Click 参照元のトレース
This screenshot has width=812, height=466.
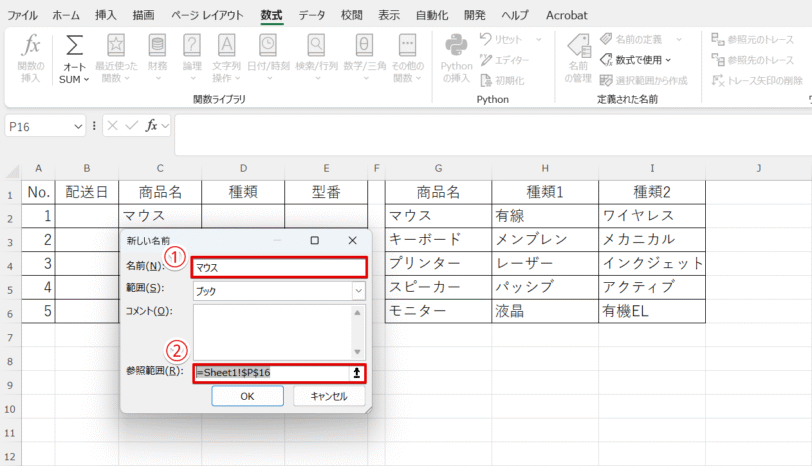click(x=752, y=39)
